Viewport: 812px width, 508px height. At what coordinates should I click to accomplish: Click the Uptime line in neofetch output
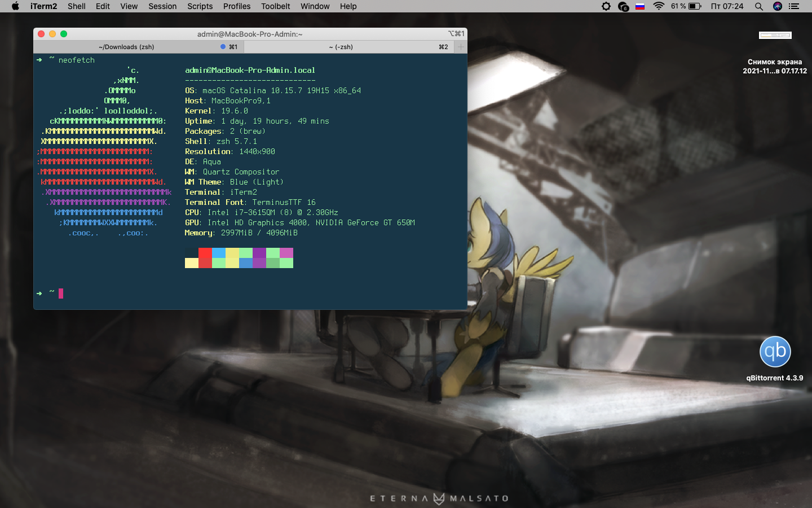pos(257,121)
